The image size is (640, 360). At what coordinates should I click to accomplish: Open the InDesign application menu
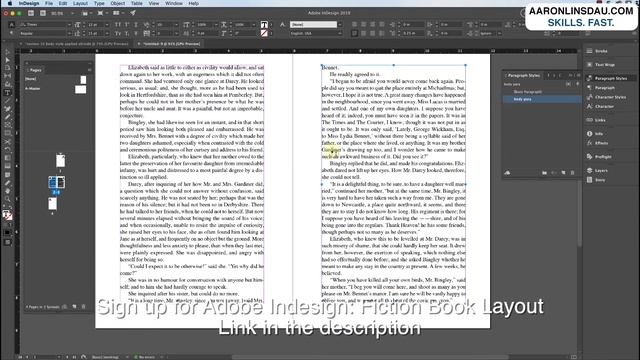(29, 3)
